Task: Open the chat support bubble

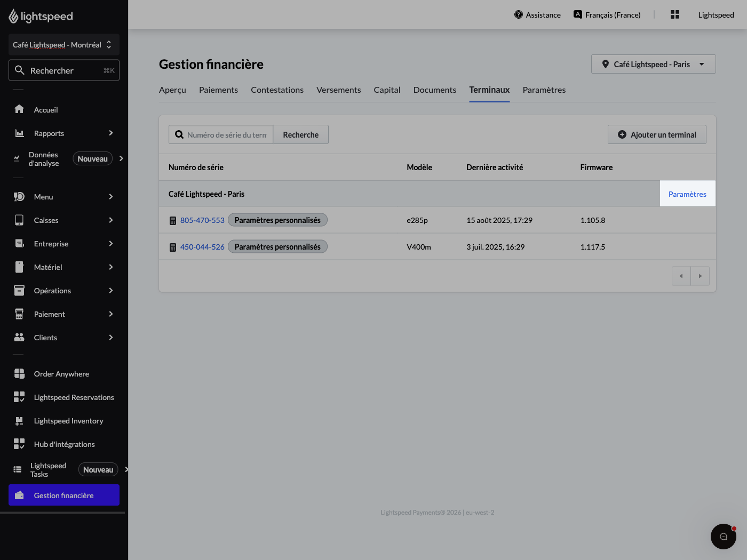Action: 724,537
